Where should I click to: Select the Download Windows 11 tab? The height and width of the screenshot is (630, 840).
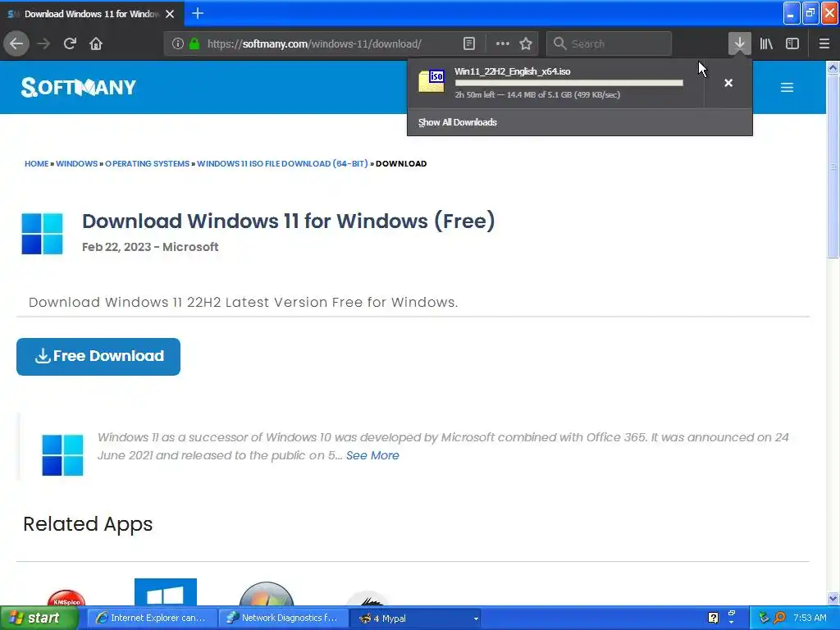click(x=91, y=14)
